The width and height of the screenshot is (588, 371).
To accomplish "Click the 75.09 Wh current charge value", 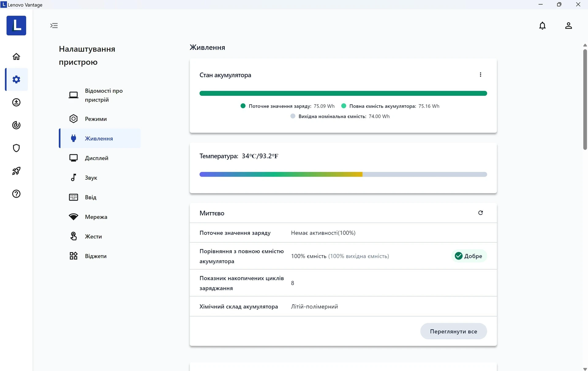I will point(324,106).
